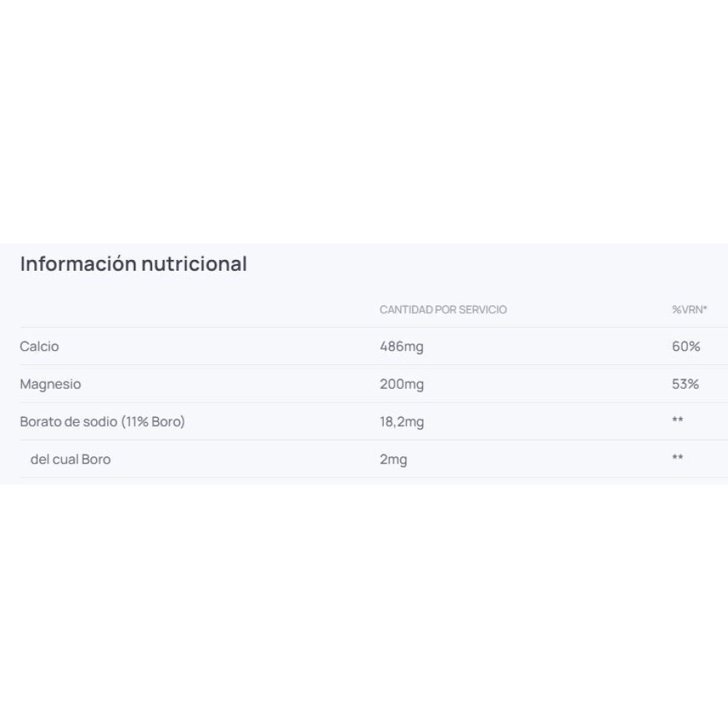Click the %VRN* column header
Screen dimensions: 728x728
pos(689,309)
